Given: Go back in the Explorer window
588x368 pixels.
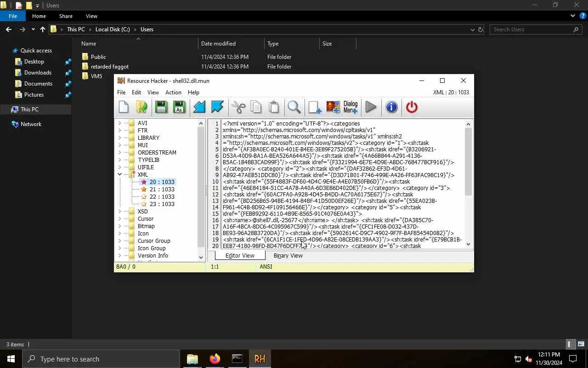Looking at the screenshot, I should click(9, 29).
